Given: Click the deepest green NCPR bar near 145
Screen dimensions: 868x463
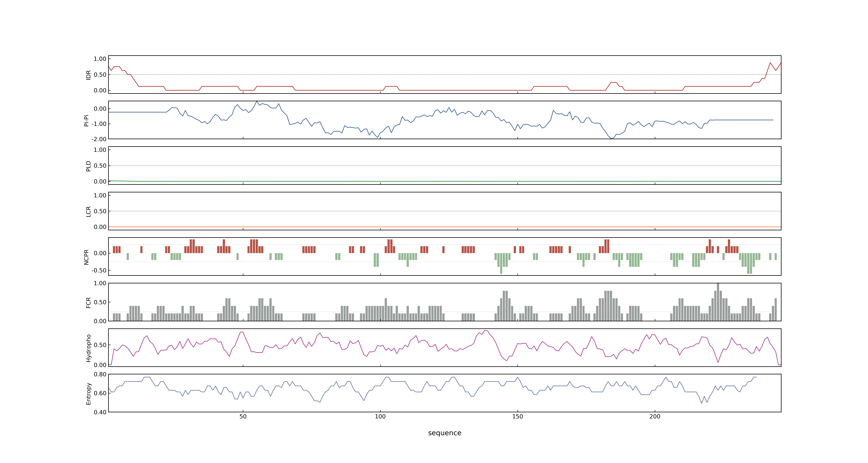Looking at the screenshot, I should [x=501, y=264].
